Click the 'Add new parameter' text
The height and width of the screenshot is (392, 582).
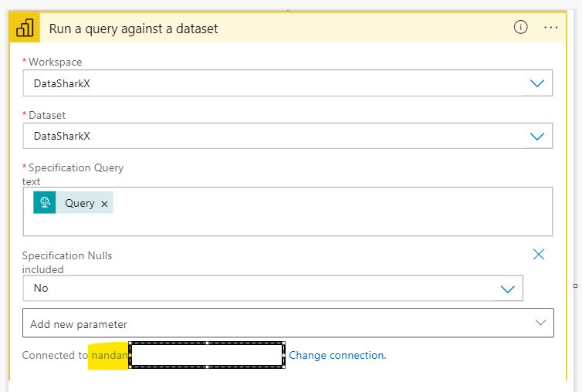[79, 324]
